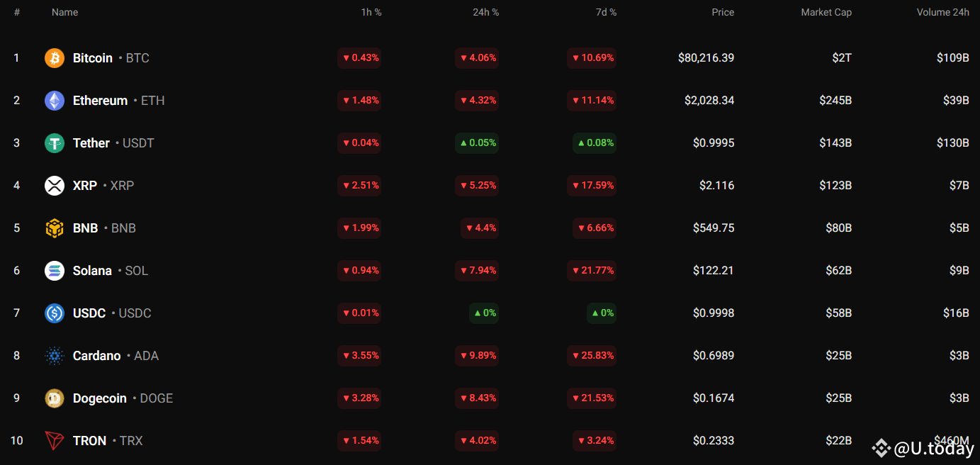Viewport: 980px width, 465px height.
Task: Click Tether's green 24h change badge
Action: tap(477, 142)
